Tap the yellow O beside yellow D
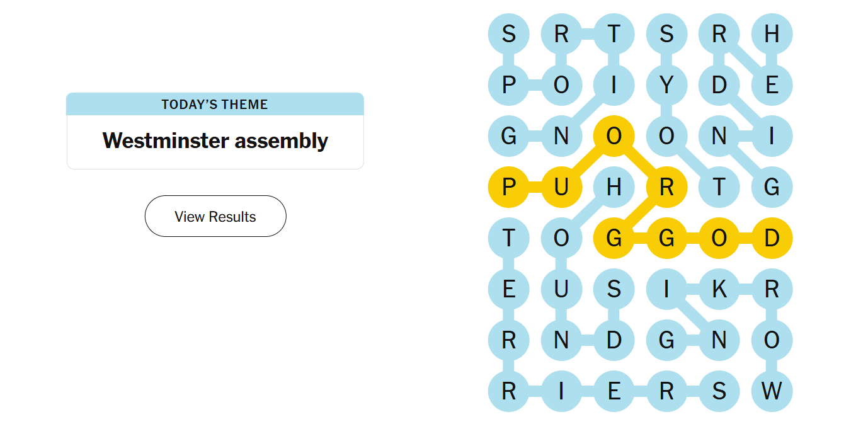The image size is (868, 424). 719,238
